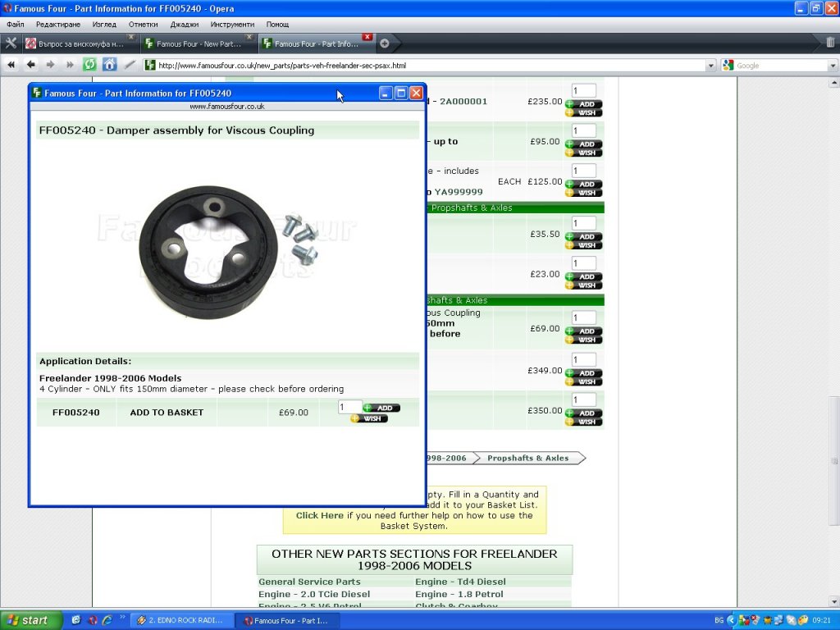
Task: Open the Отметки menu
Action: point(143,25)
